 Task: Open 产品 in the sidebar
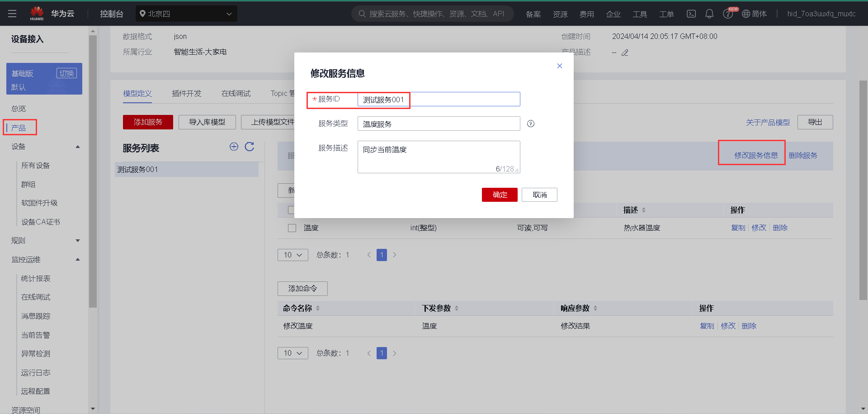pos(19,128)
